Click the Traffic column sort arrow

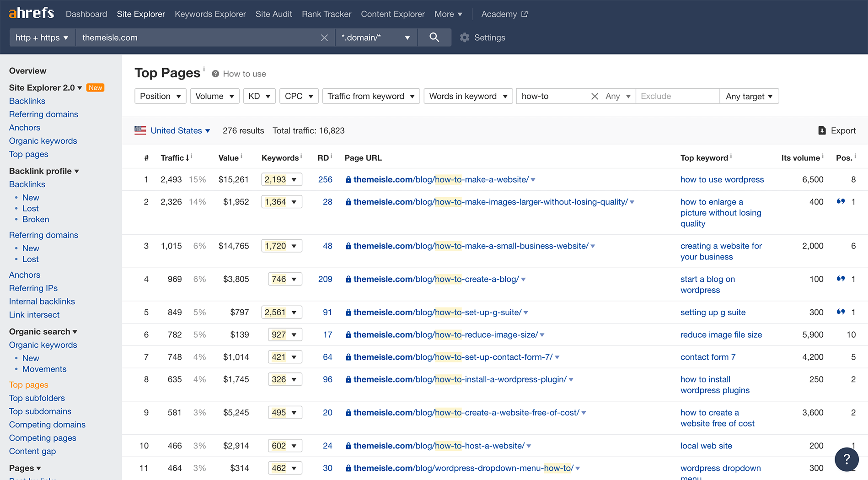(x=188, y=158)
